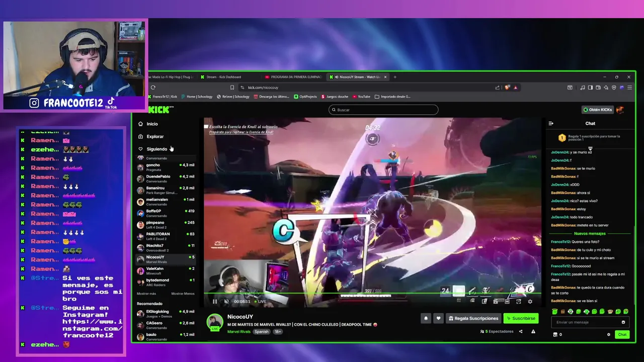644x362 pixels.
Task: Open YouTube bookmark in bookmarks bar
Action: (361, 97)
